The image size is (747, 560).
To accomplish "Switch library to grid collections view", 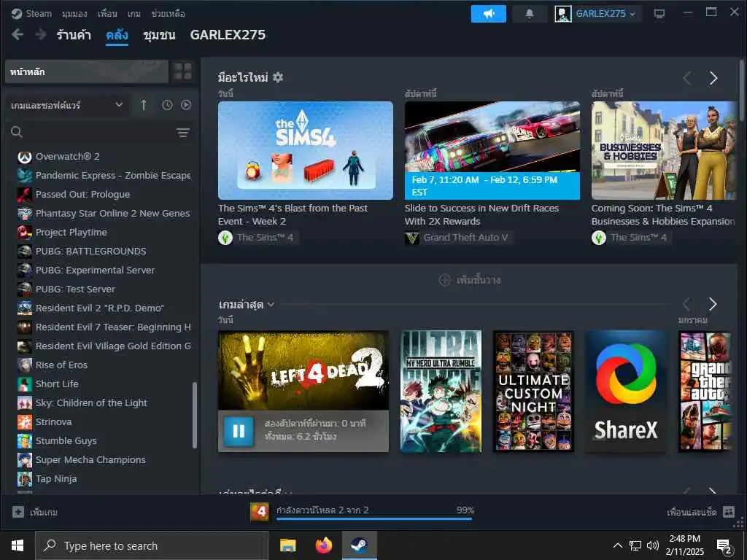I will coord(183,71).
